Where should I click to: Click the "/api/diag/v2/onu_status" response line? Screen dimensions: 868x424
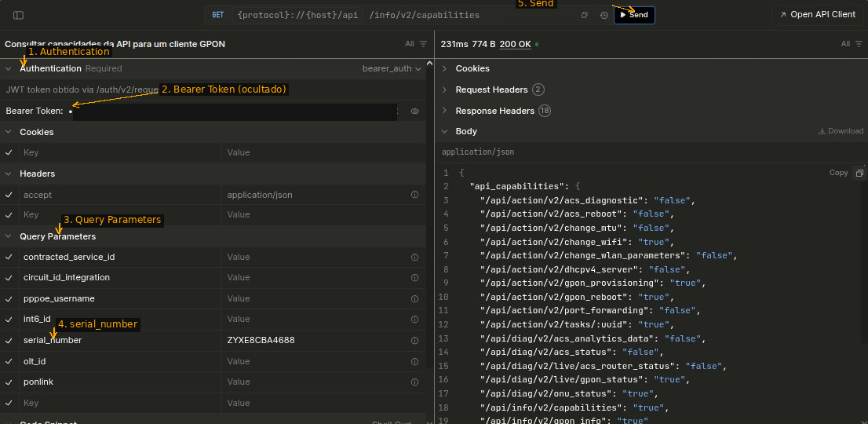[x=568, y=393]
